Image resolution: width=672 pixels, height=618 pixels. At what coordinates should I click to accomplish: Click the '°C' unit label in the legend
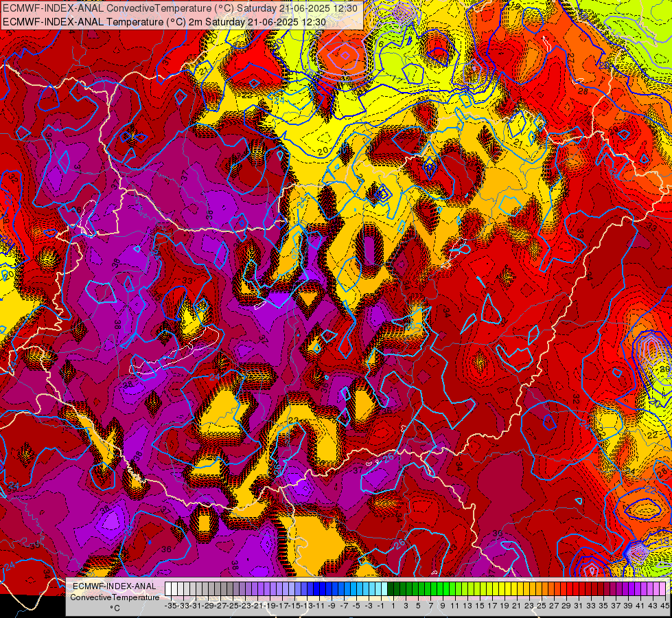[x=115, y=608]
